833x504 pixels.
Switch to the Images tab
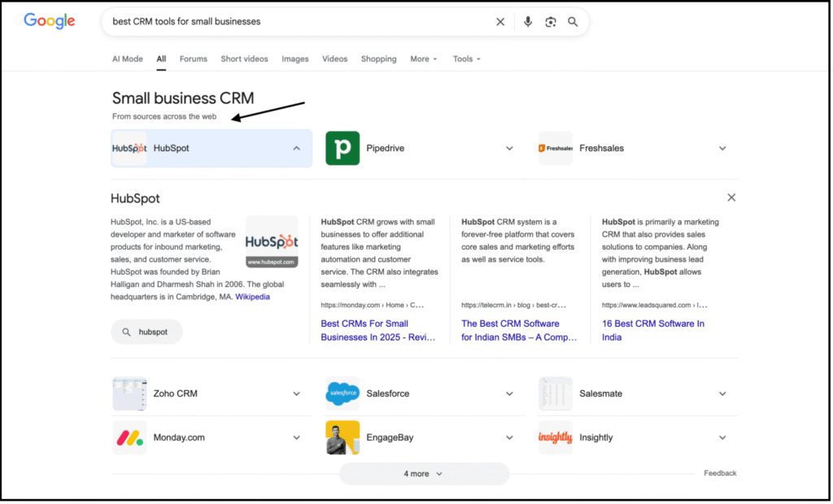point(295,59)
